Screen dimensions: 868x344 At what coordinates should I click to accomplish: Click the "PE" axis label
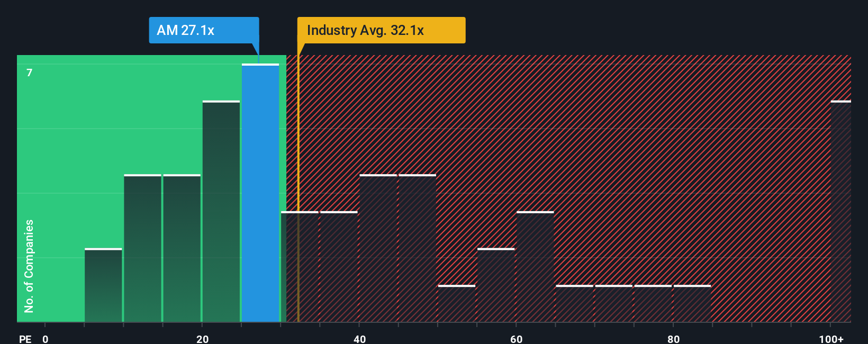25,339
